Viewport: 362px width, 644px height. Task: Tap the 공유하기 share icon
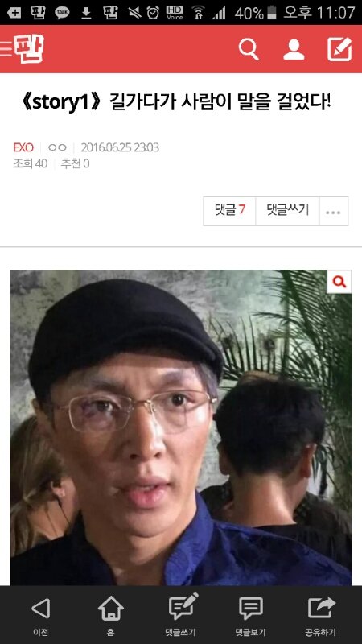(x=321, y=615)
